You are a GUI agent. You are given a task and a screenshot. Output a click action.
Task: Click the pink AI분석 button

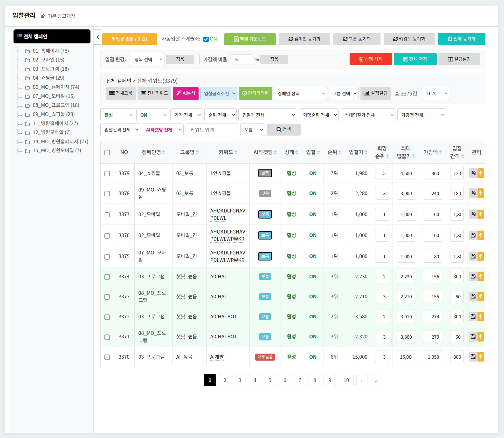click(x=186, y=93)
